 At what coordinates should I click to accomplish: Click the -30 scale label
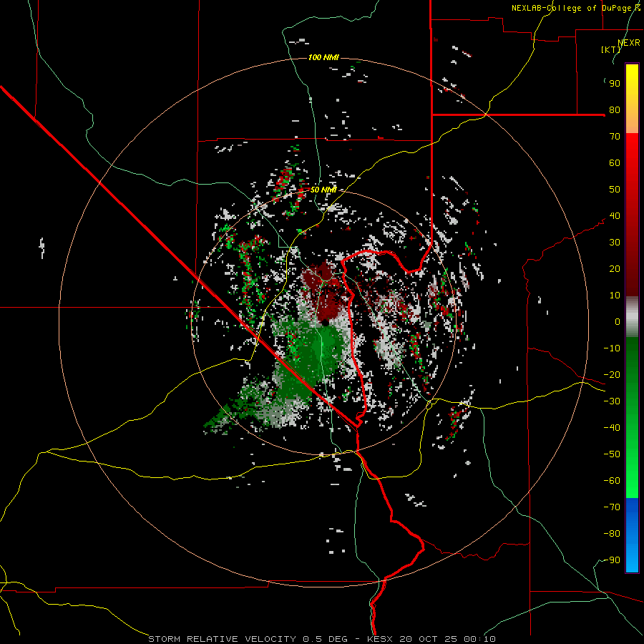coord(612,401)
